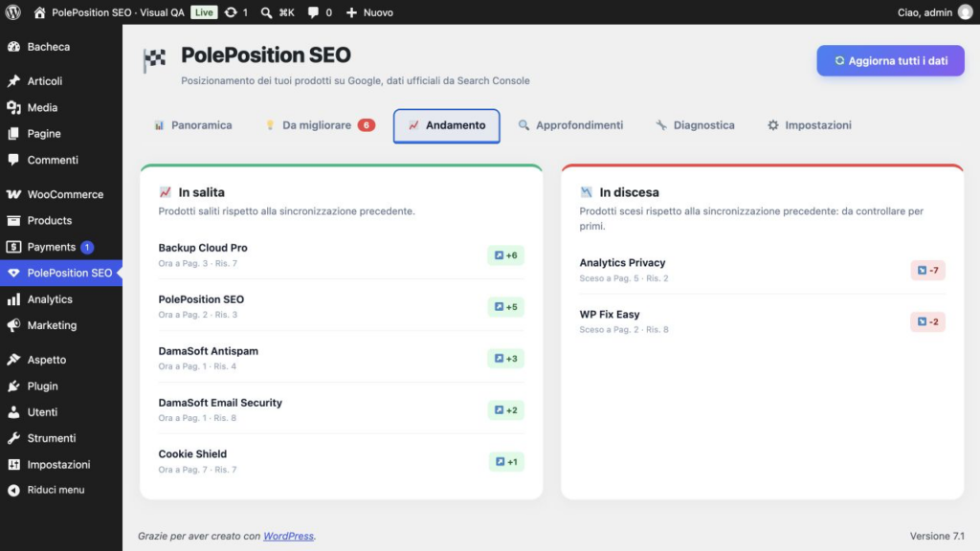The height and width of the screenshot is (551, 980).
Task: Click the Articoli pin icon
Action: point(13,81)
